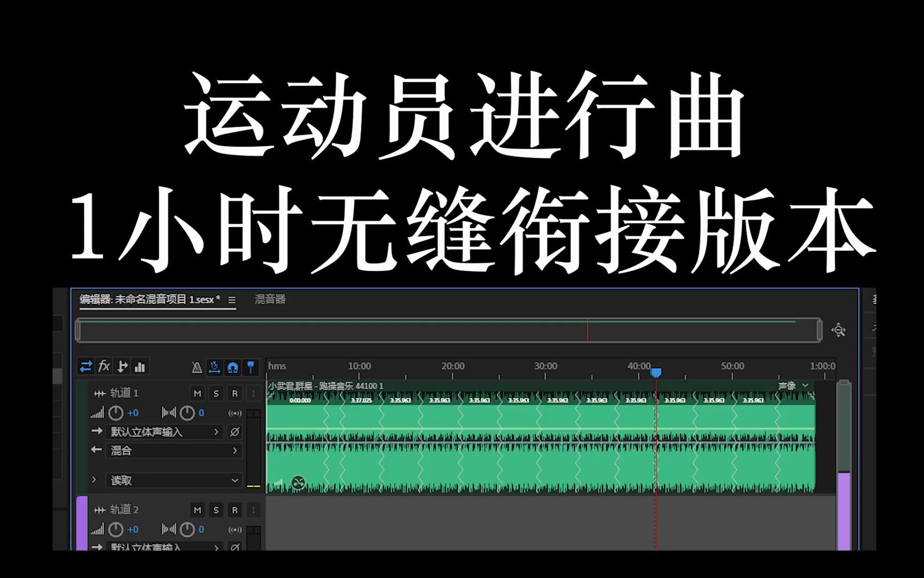The width and height of the screenshot is (924, 578).
Task: Click left handle of zoom navigator bar
Action: pos(78,330)
